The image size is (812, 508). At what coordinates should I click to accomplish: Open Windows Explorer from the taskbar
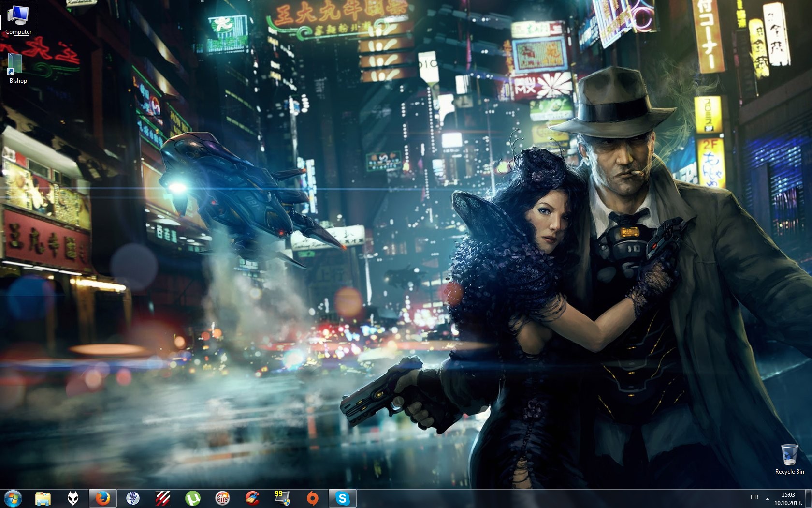point(43,498)
